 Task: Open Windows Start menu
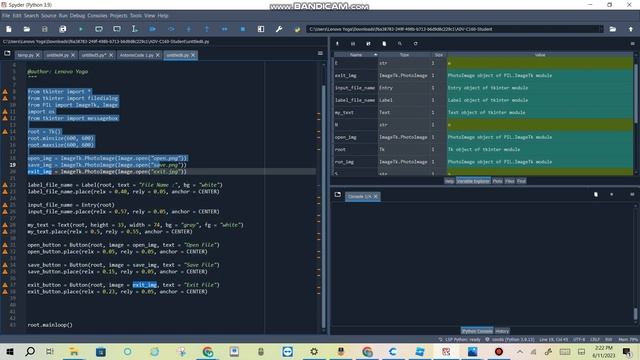point(9,351)
